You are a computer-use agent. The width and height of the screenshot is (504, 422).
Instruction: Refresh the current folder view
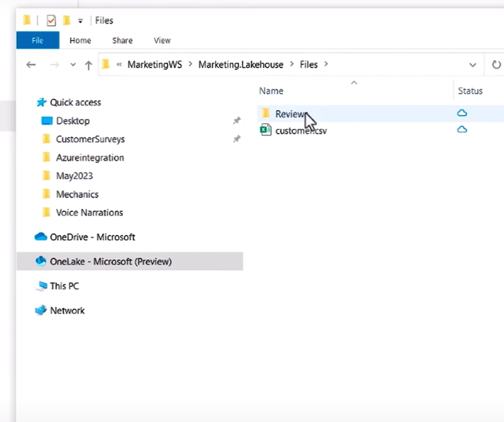coord(496,65)
